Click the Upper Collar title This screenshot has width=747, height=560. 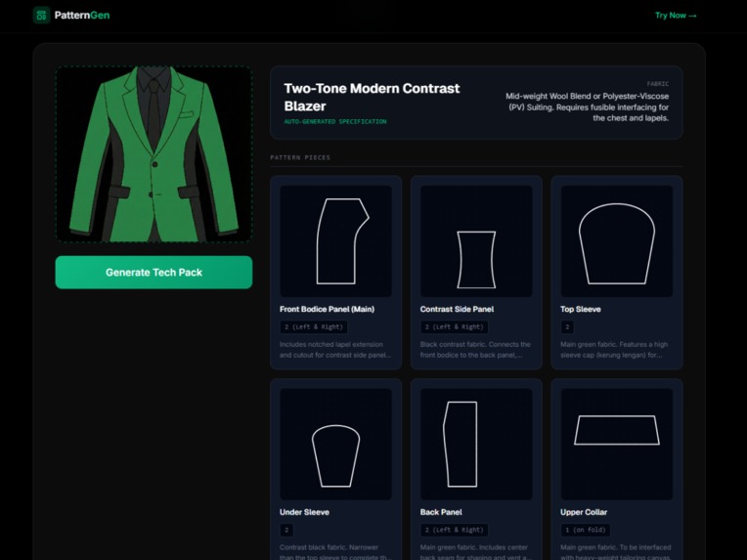click(x=584, y=512)
